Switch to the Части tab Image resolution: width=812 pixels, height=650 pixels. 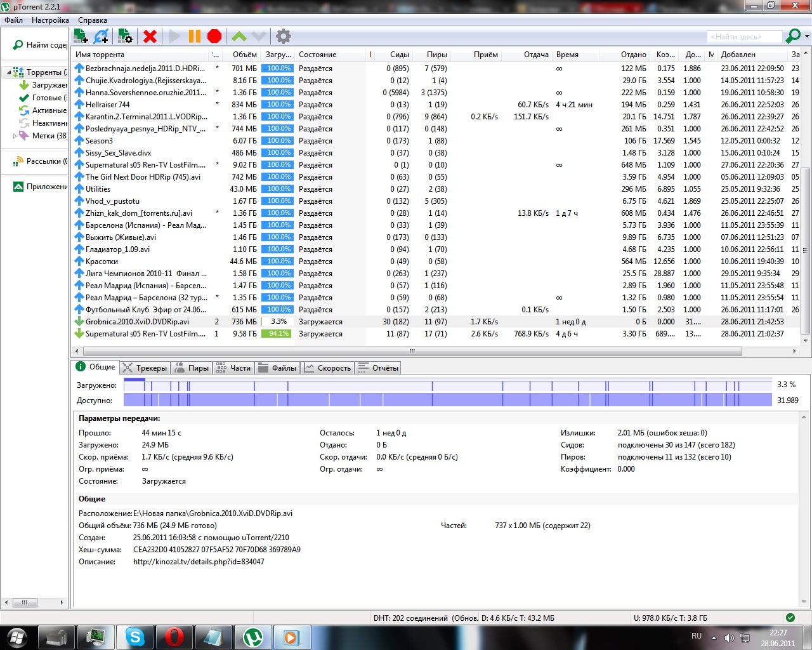pos(234,368)
